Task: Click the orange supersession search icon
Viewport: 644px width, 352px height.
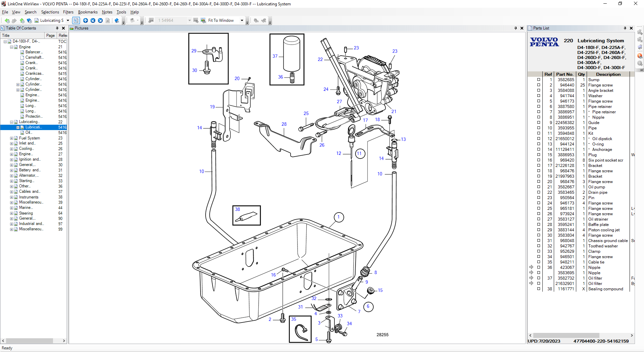Action: tap(640, 56)
